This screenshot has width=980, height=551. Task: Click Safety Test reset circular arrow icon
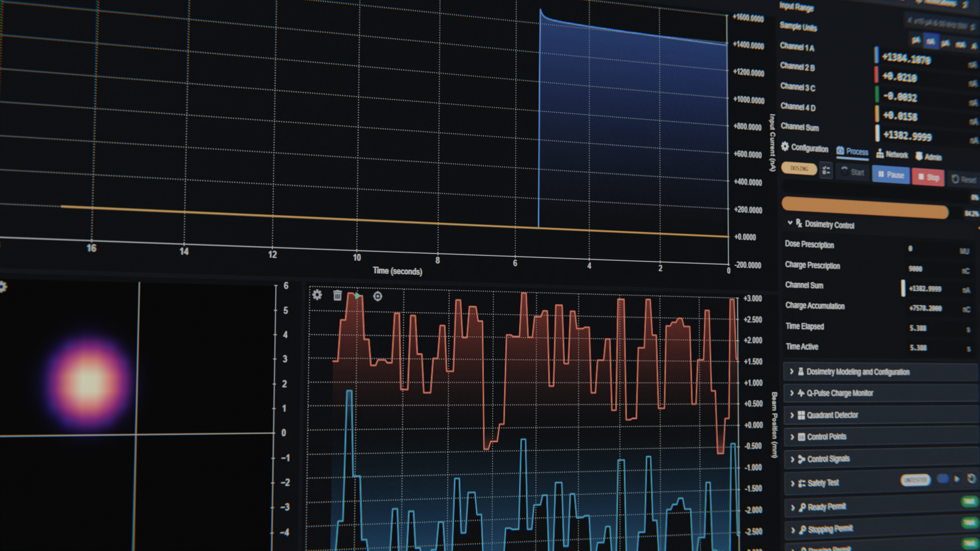971,479
